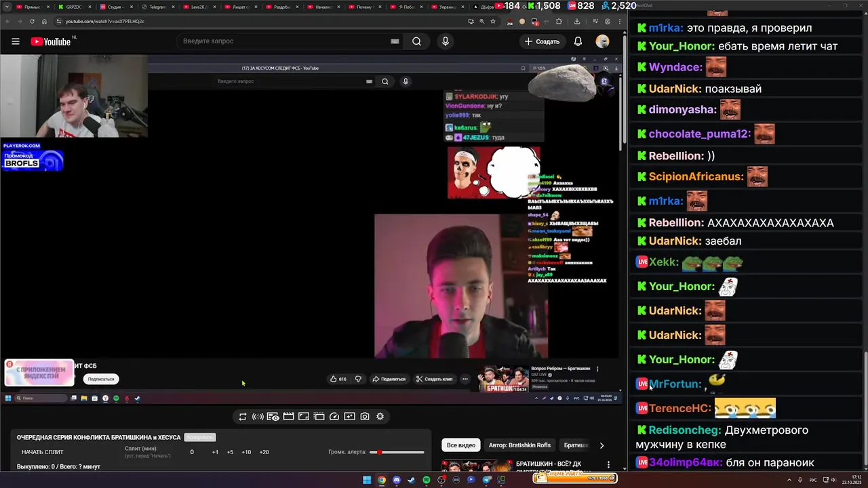The height and width of the screenshot is (488, 868).
Task: Click the split minutes value field showing 0
Action: click(x=192, y=452)
